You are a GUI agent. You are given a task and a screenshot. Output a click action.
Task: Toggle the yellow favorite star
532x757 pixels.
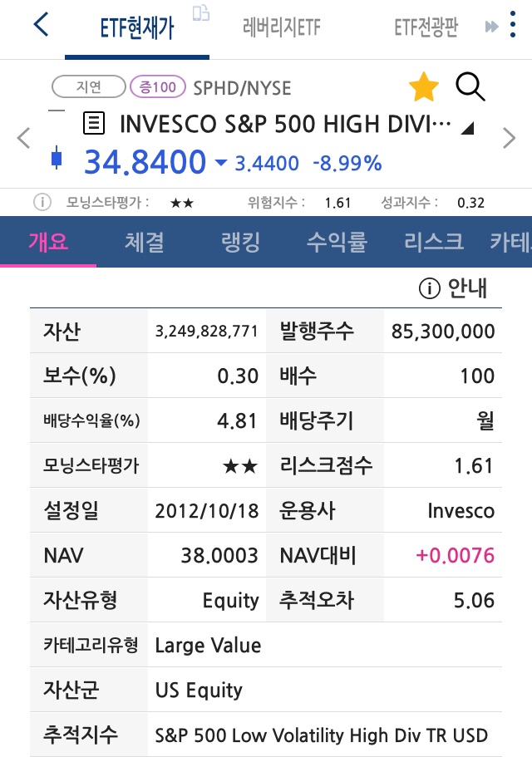(423, 87)
